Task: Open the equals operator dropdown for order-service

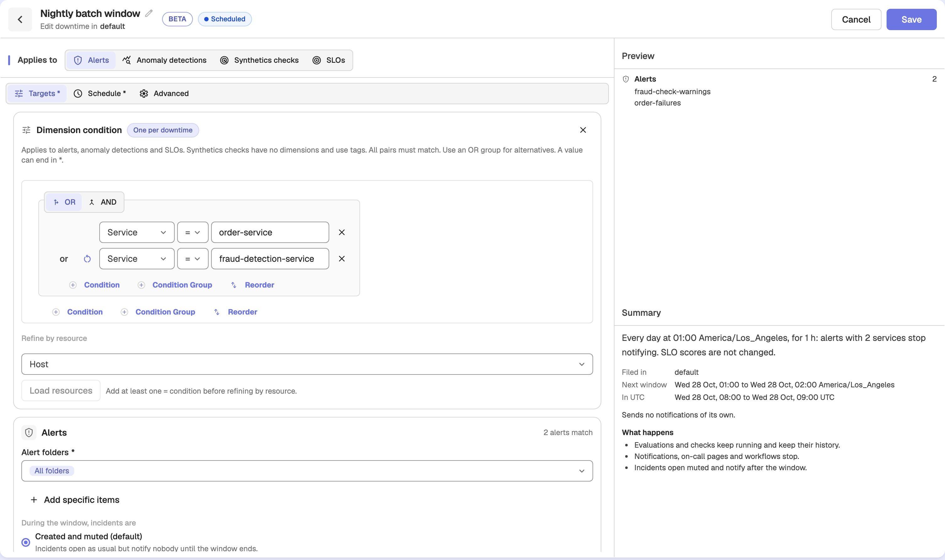Action: (193, 233)
